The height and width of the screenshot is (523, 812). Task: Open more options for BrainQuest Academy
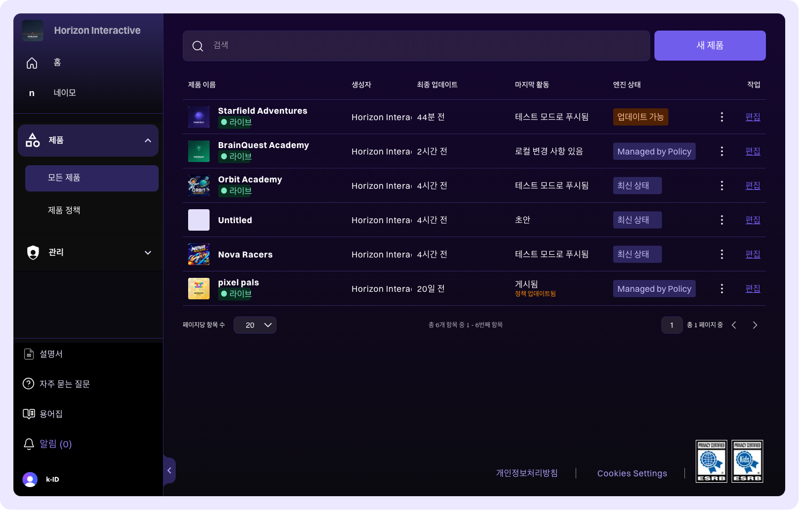tap(722, 151)
